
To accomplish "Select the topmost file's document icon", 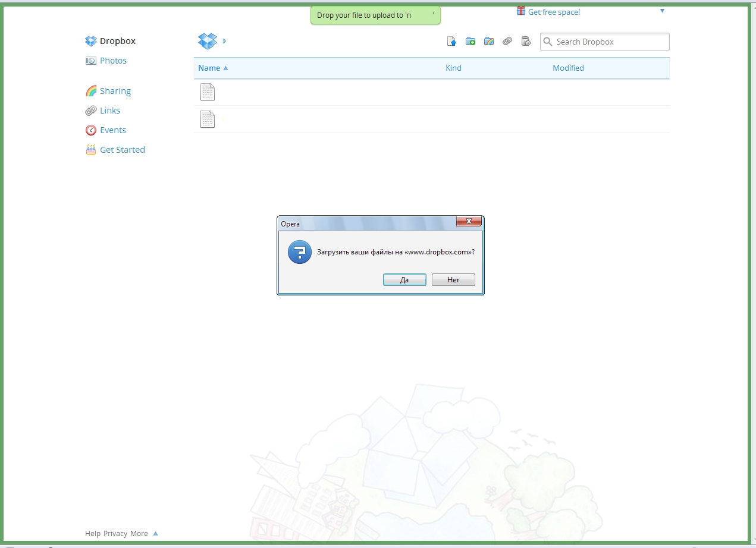I will point(208,92).
